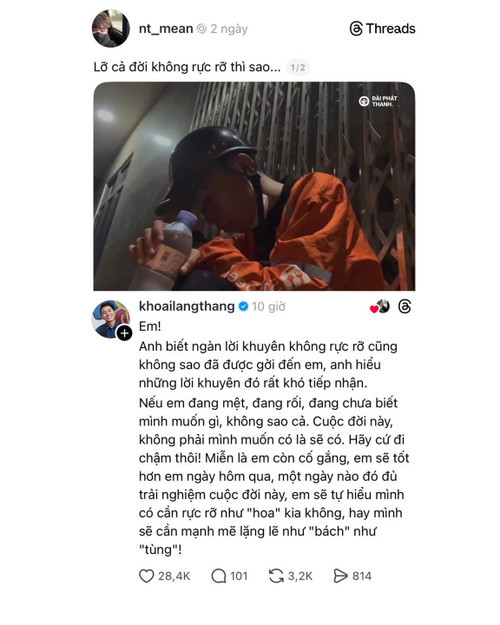
Task: Click the Đài Phát Thanh watermark logo
Action: (378, 101)
